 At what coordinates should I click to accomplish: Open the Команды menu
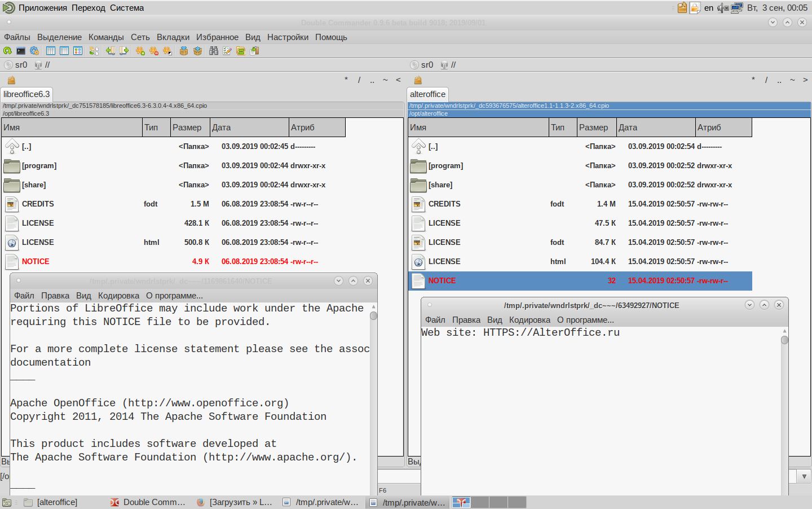click(106, 37)
